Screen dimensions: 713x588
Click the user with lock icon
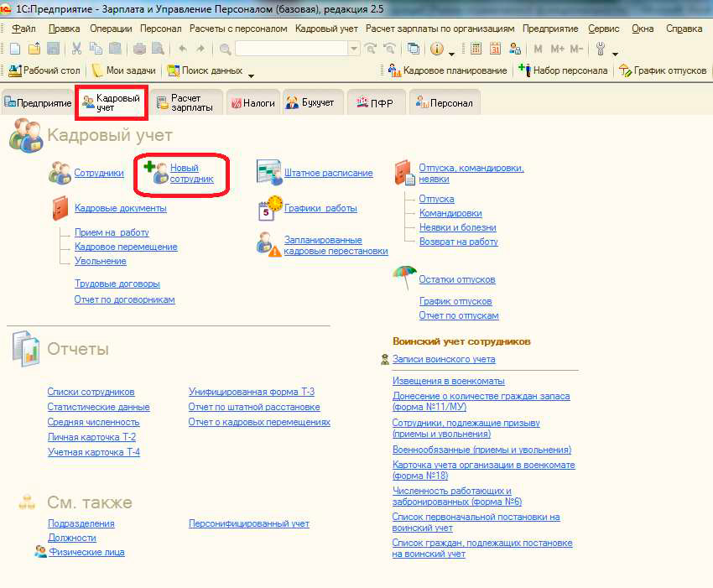(515, 48)
